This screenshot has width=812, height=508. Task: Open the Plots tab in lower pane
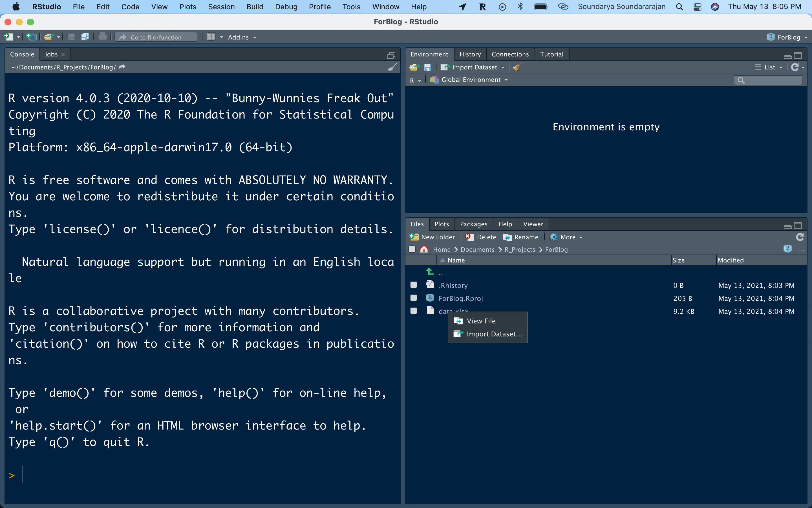[442, 224]
